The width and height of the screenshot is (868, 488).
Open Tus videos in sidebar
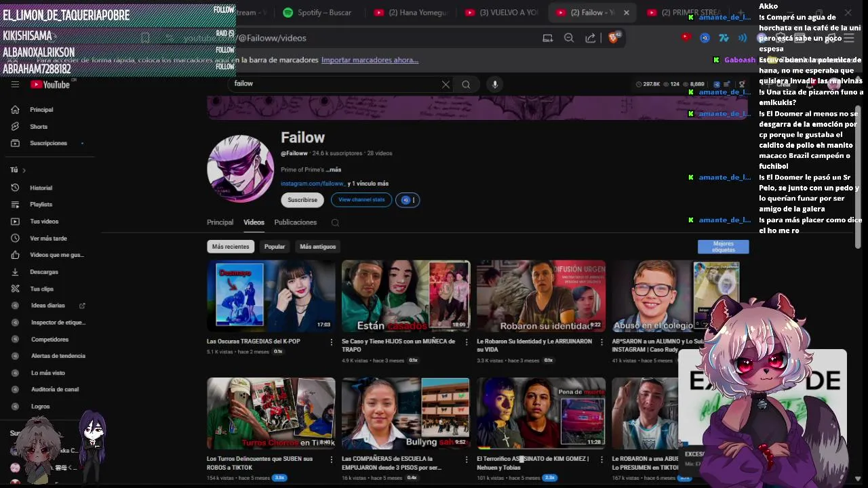[x=44, y=222]
